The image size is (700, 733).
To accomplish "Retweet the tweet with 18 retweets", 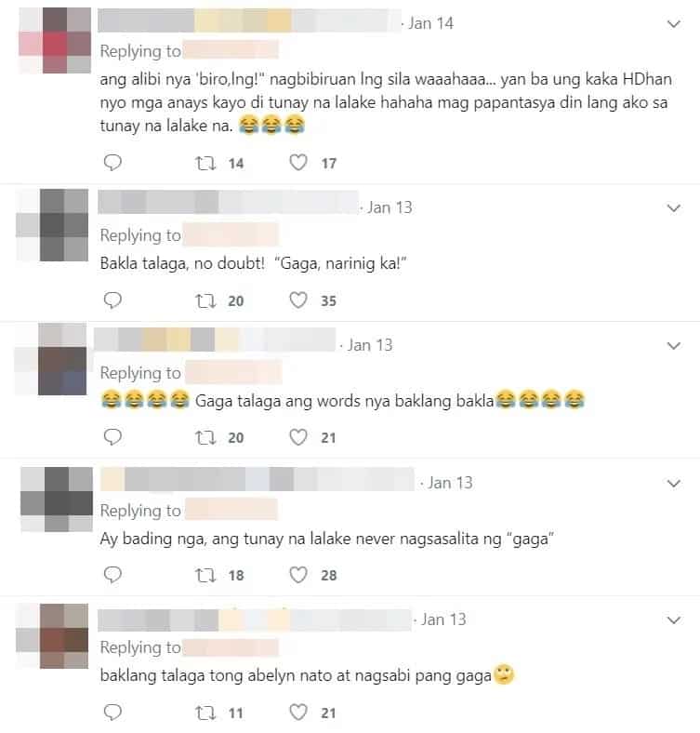I will 205,575.
